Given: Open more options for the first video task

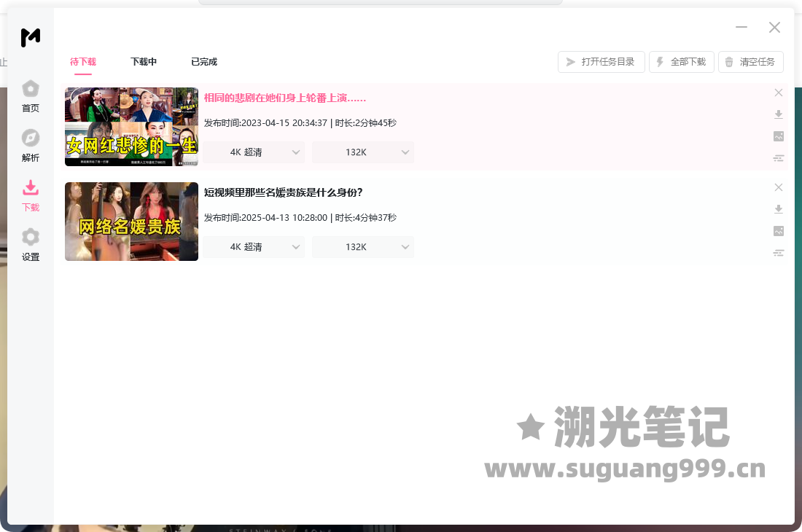Looking at the screenshot, I should 779,158.
